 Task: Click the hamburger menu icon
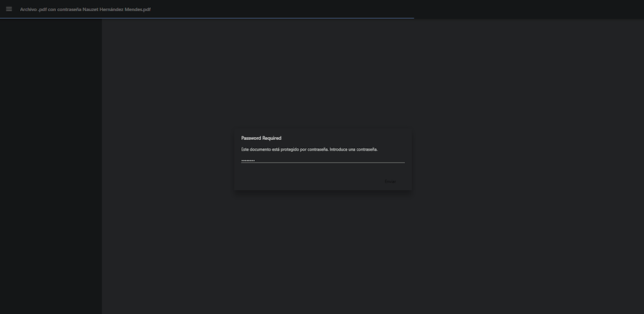(x=9, y=9)
